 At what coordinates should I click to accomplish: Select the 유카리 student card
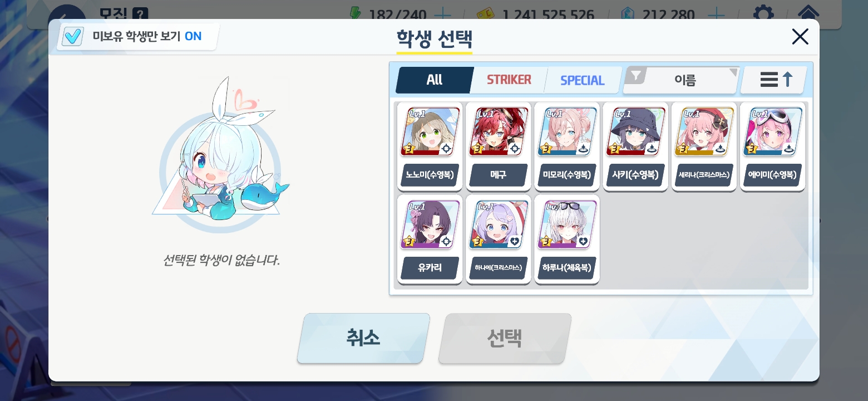tap(430, 239)
